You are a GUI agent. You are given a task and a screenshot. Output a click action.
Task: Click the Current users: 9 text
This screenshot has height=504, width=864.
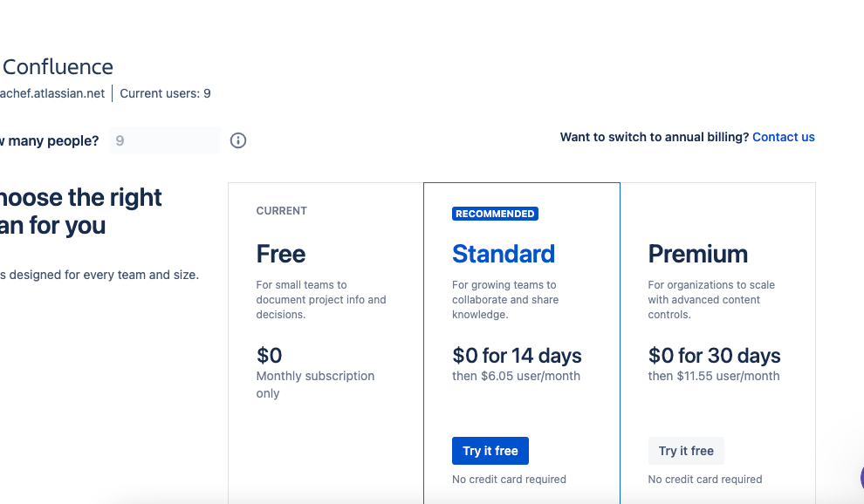[165, 93]
